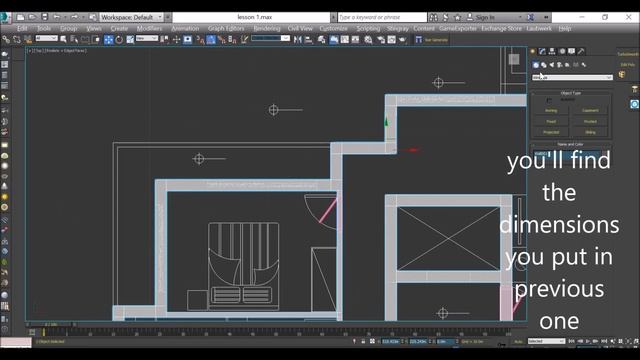The image size is (640, 360).
Task: Switch to the Hierarchy panel tab
Action: (x=552, y=51)
